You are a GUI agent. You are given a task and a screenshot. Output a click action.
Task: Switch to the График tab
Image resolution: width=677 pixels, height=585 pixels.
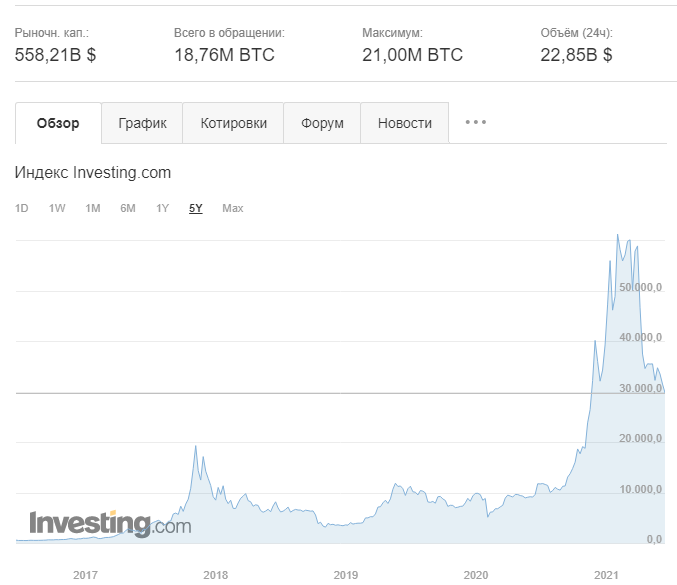click(x=143, y=123)
